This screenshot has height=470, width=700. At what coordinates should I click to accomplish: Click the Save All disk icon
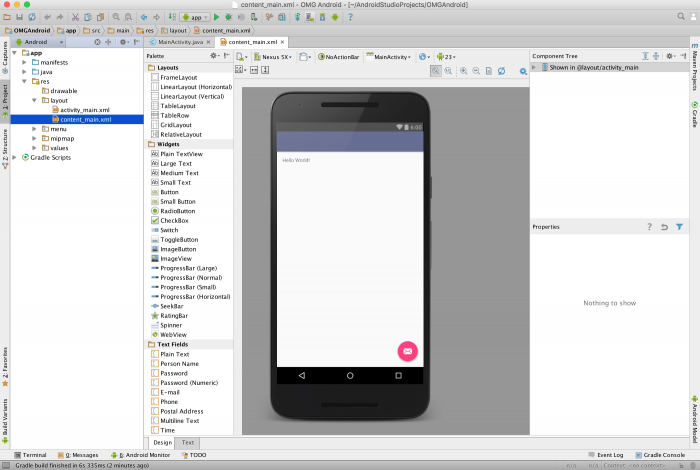[19, 17]
